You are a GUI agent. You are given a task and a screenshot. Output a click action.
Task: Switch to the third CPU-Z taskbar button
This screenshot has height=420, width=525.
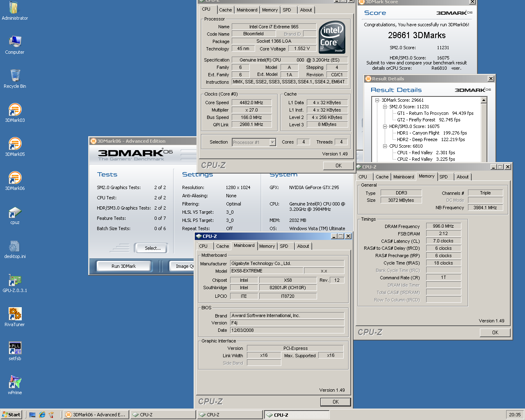tap(296, 415)
